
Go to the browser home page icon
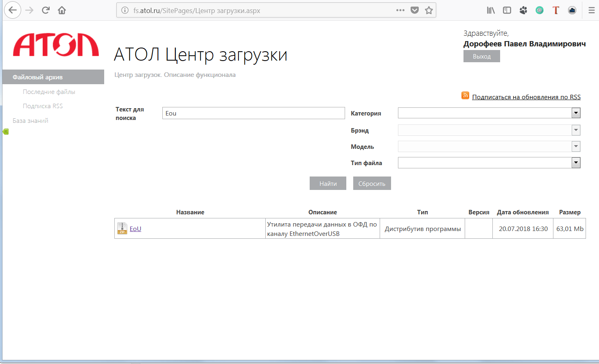point(62,10)
